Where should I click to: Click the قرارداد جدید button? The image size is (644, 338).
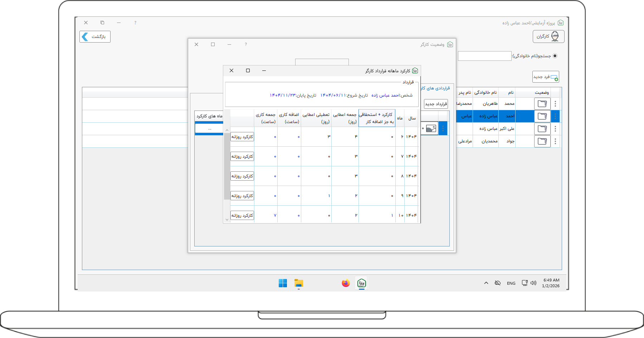coord(436,104)
